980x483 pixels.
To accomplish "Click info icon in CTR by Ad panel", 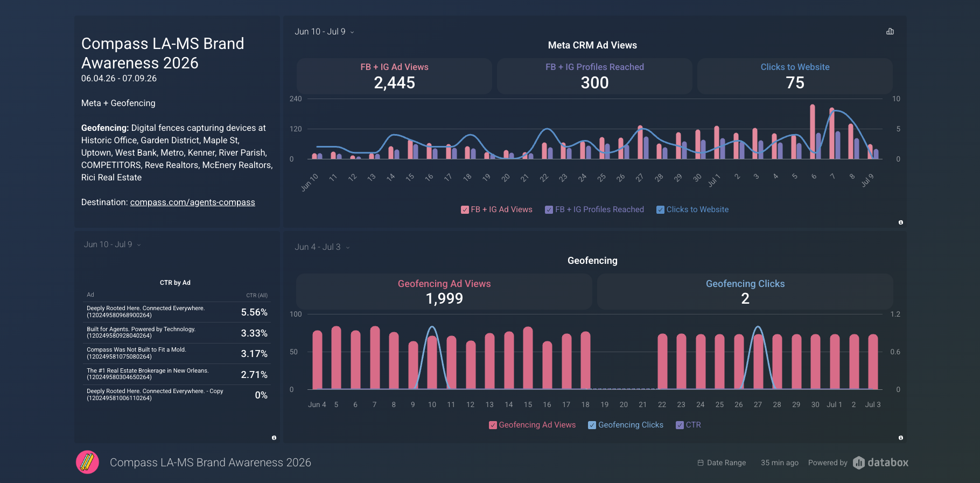I will 274,438.
